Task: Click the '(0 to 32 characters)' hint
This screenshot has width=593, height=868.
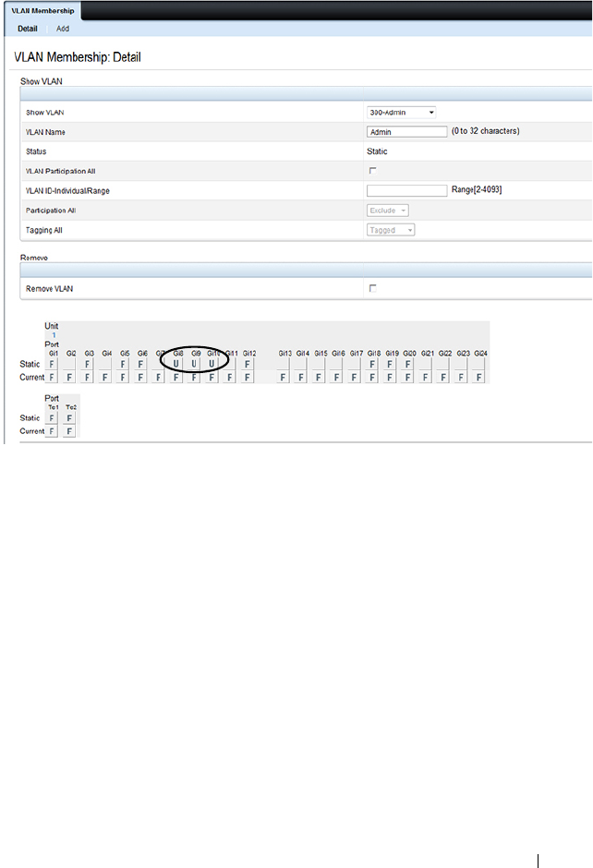Action: pos(486,131)
